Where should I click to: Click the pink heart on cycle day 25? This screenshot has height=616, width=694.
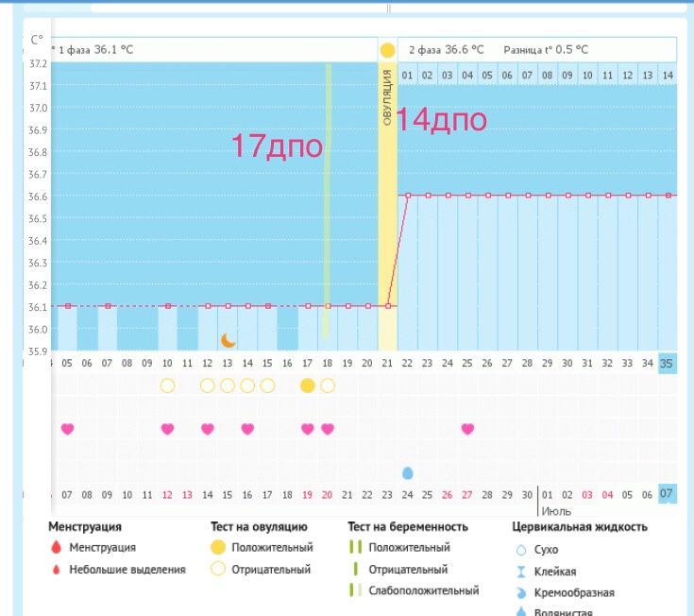coord(467,429)
